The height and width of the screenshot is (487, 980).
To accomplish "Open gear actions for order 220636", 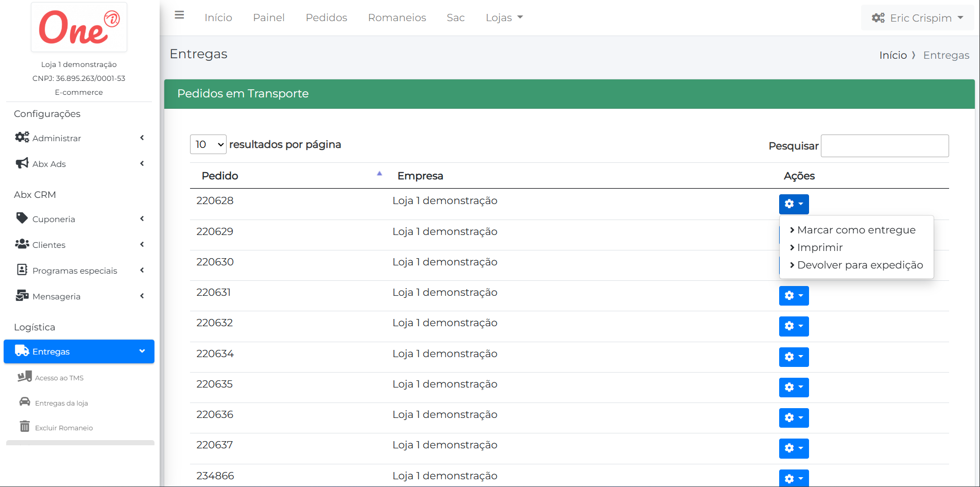I will [x=794, y=417].
